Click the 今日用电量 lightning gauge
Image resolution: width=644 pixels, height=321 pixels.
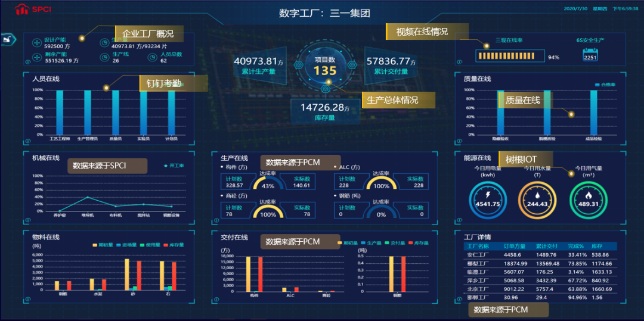point(488,200)
